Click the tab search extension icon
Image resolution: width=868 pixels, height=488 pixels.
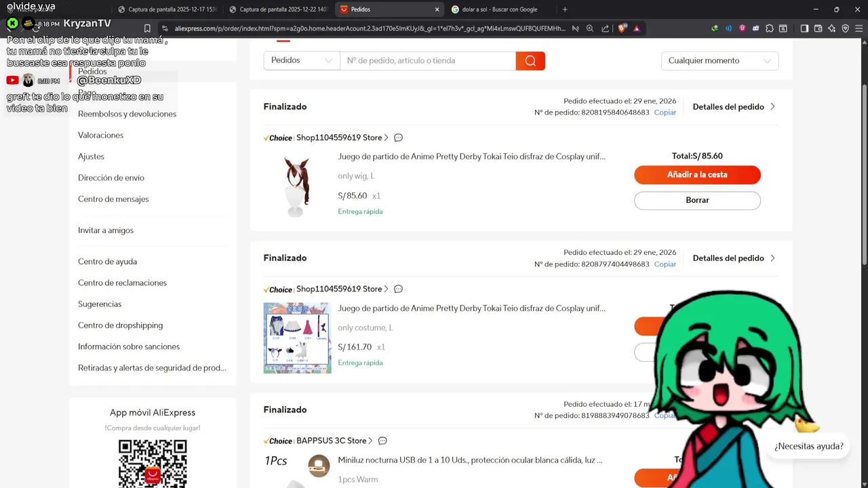[783, 28]
